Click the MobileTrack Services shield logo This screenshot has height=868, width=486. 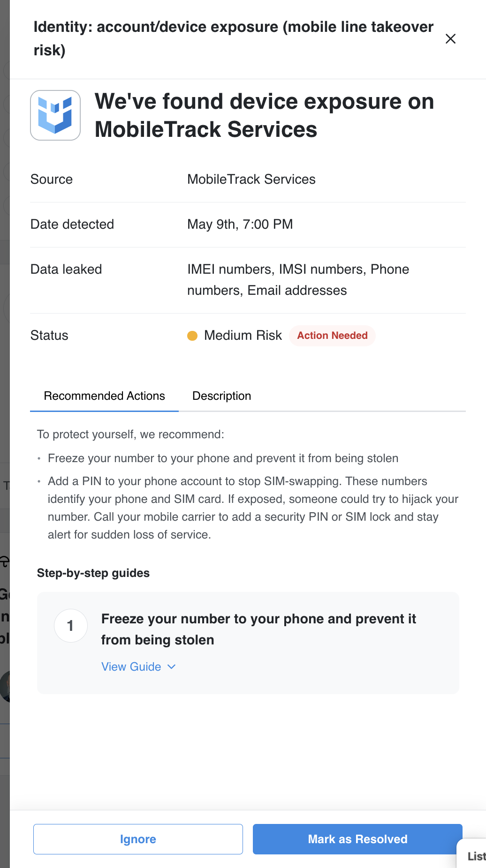(x=55, y=115)
